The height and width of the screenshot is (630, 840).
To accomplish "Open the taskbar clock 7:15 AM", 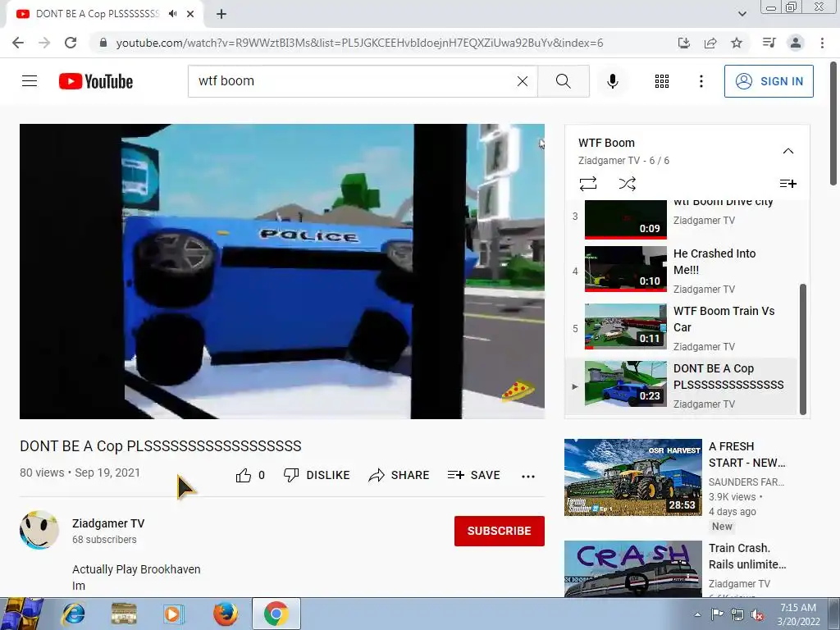I will point(798,614).
